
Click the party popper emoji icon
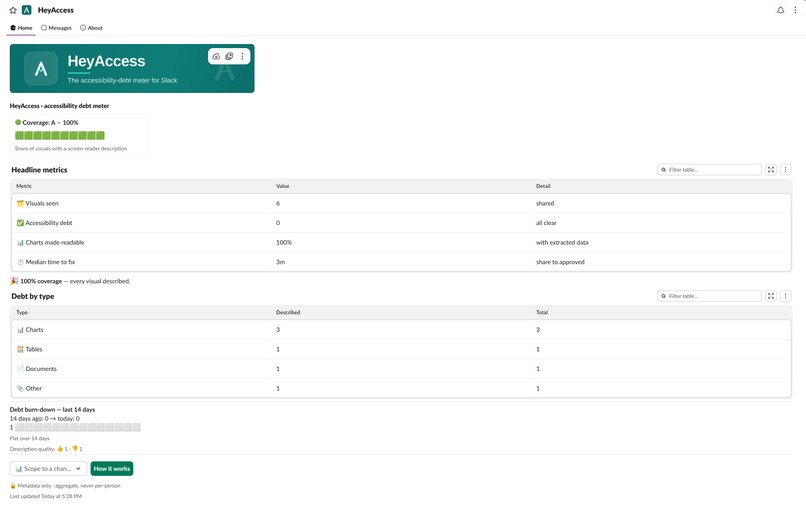(14, 281)
